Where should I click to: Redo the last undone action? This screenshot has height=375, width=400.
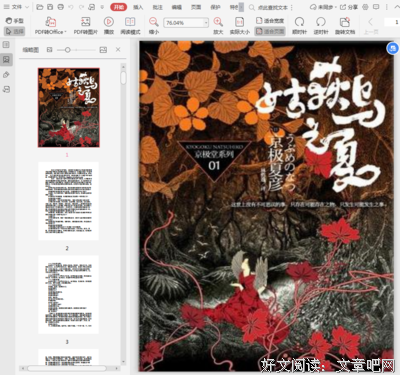pyautogui.click(x=81, y=7)
